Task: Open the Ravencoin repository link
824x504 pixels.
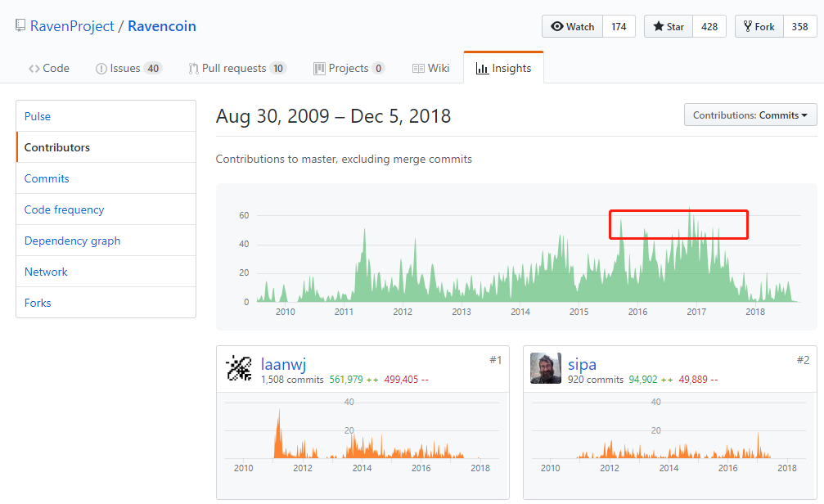Action: point(162,25)
